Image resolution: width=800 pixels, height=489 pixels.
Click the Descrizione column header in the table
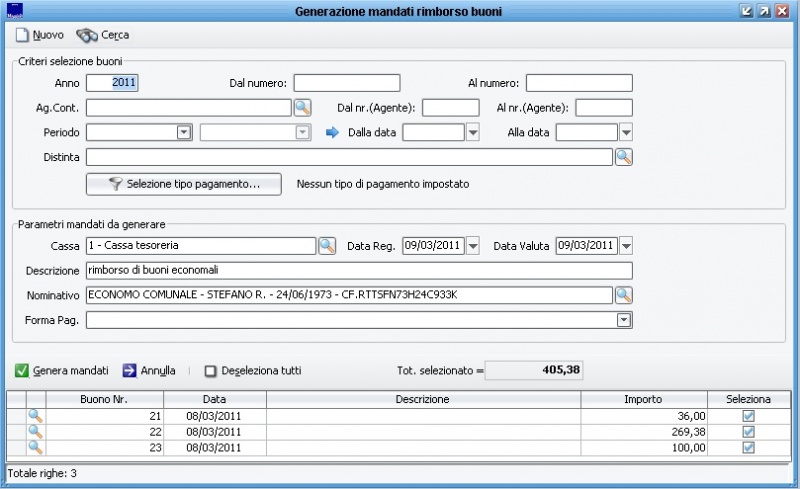coord(423,400)
